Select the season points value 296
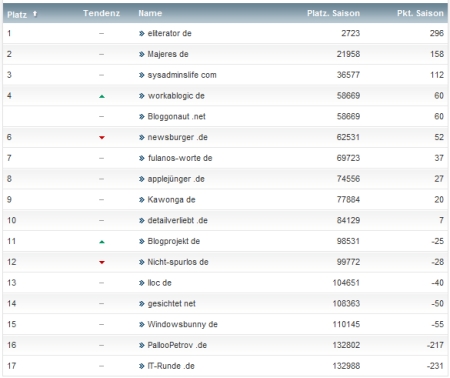The height and width of the screenshot is (378, 450). pyautogui.click(x=437, y=33)
